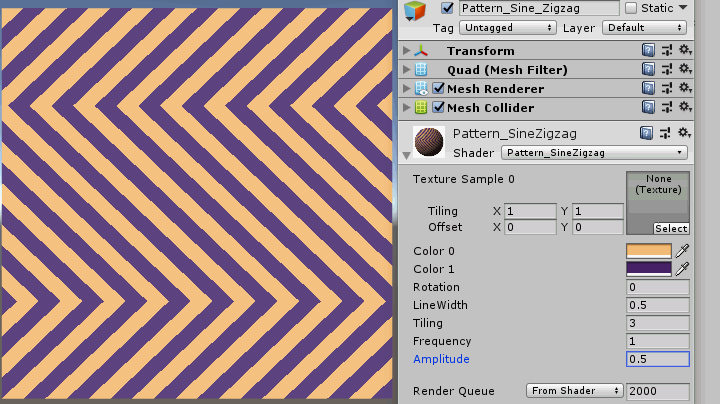
Task: Open Transform settings gear menu
Action: click(685, 50)
